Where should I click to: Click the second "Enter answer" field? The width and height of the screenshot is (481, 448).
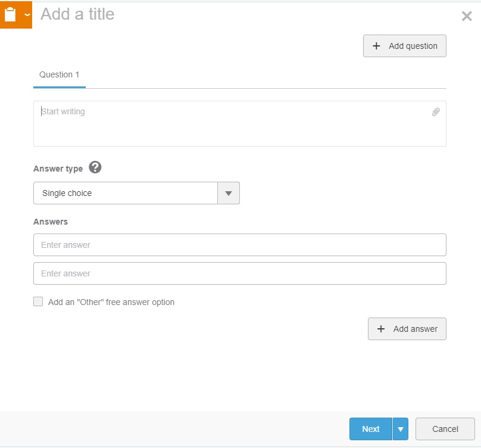(x=240, y=273)
